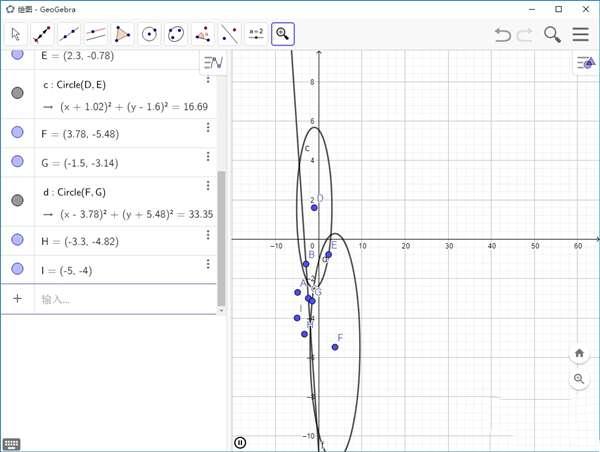Click the Undo button
This screenshot has height=452, width=600.
click(x=503, y=34)
